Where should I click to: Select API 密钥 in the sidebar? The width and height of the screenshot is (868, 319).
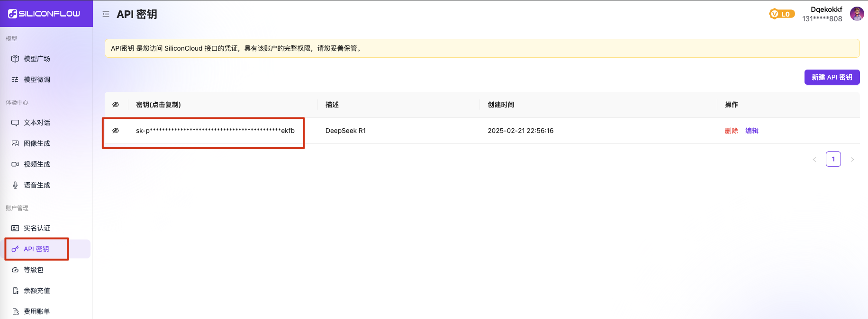click(x=46, y=249)
